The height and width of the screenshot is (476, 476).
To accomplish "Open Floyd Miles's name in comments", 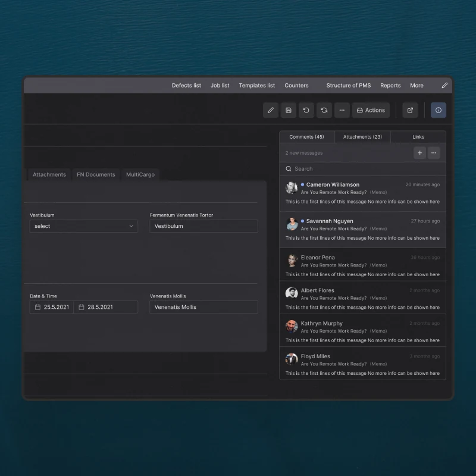I will coord(315,356).
